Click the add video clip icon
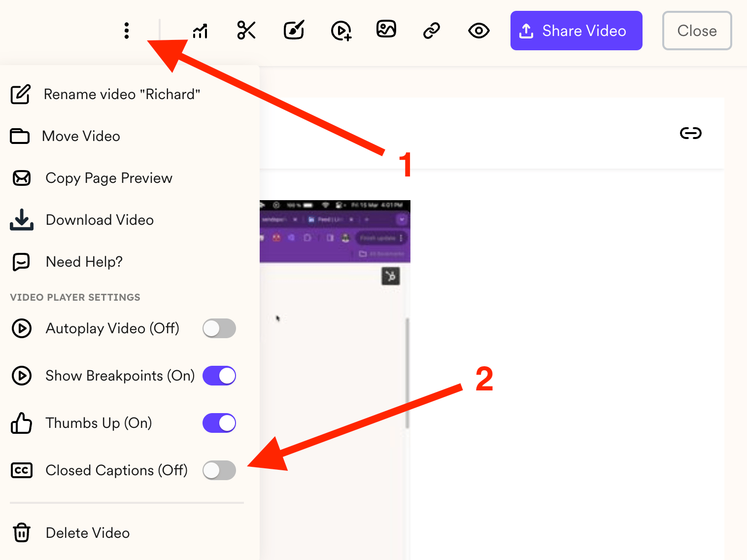Viewport: 747px width, 560px height. 341,31
